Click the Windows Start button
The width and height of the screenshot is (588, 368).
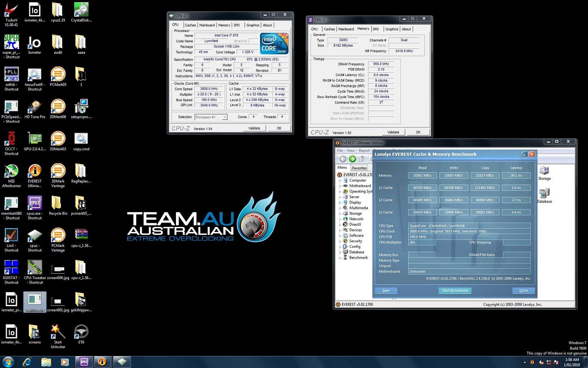(8, 362)
